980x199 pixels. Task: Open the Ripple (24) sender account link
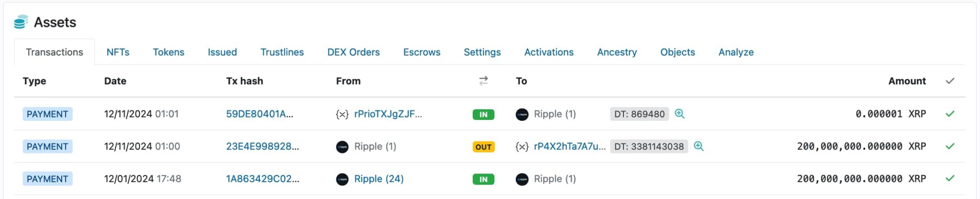379,179
